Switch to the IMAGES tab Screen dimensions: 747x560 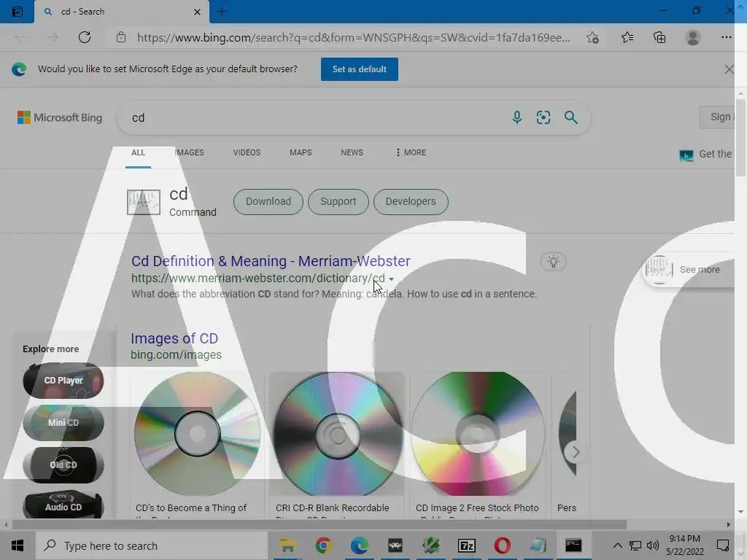(189, 153)
